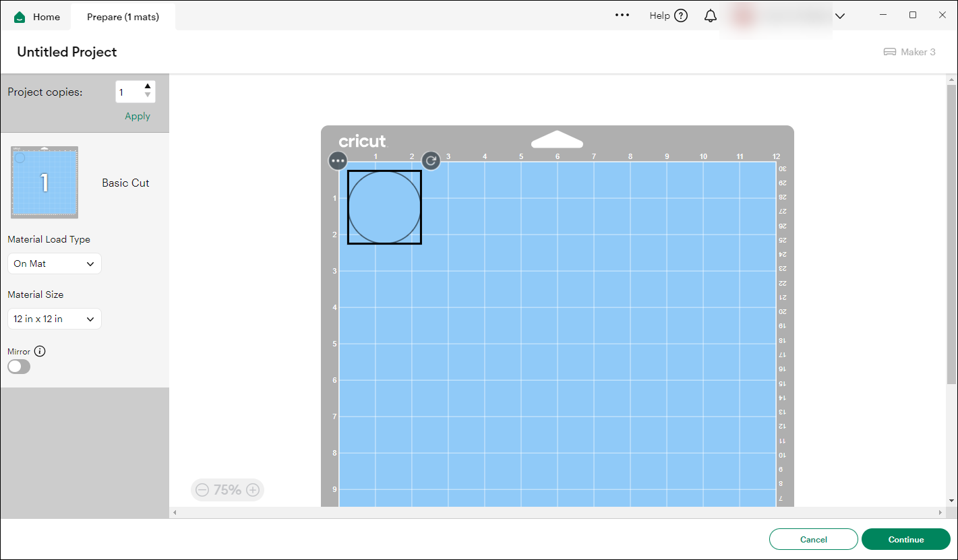The height and width of the screenshot is (560, 958).
Task: Open the top bar ellipsis menu
Action: click(622, 15)
